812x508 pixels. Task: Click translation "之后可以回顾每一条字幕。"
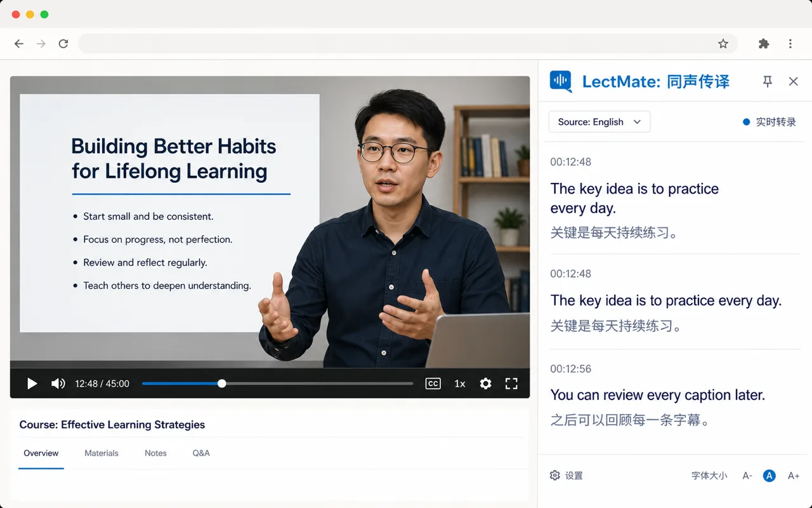(630, 420)
